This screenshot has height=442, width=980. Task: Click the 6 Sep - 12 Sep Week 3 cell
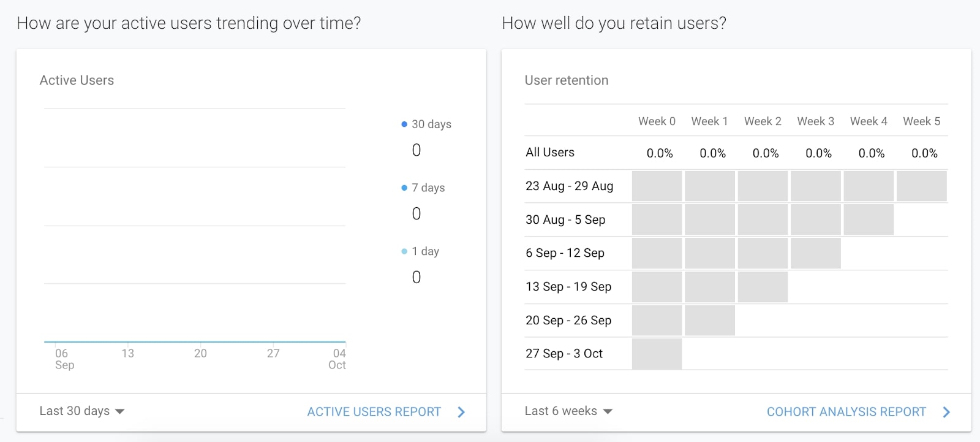coord(815,253)
